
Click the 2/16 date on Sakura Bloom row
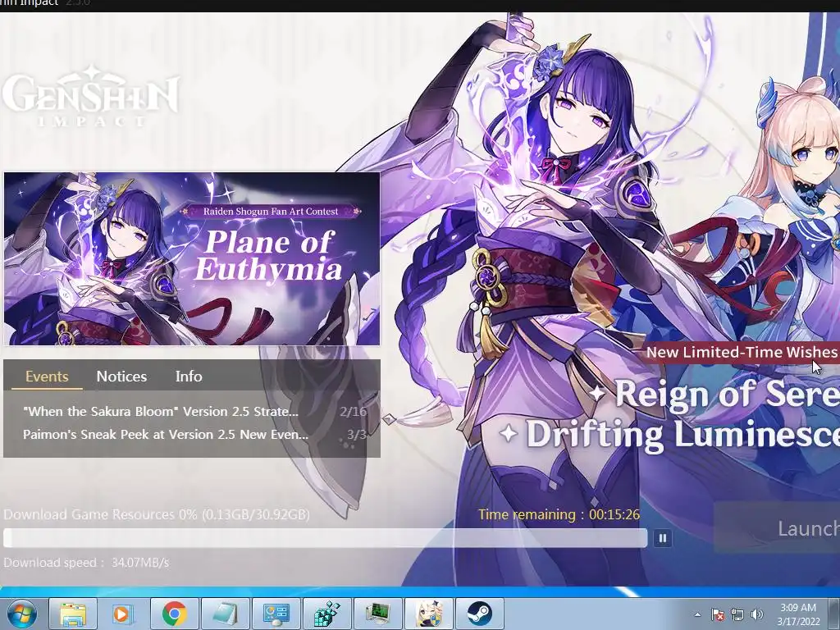(353, 412)
